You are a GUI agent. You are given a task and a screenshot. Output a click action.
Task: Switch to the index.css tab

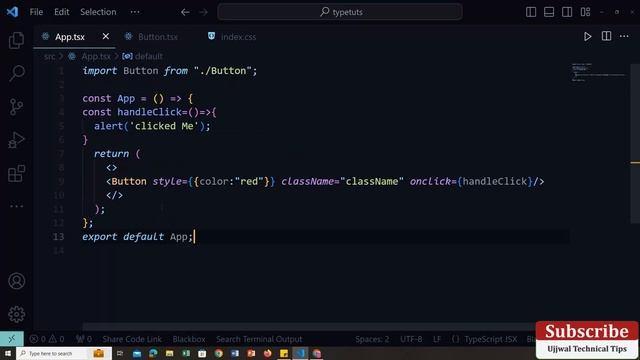[x=238, y=37]
